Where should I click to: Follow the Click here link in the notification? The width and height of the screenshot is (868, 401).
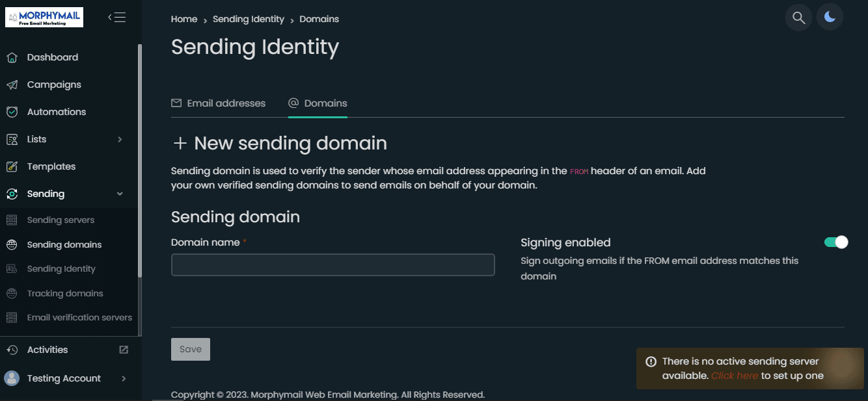(x=735, y=376)
